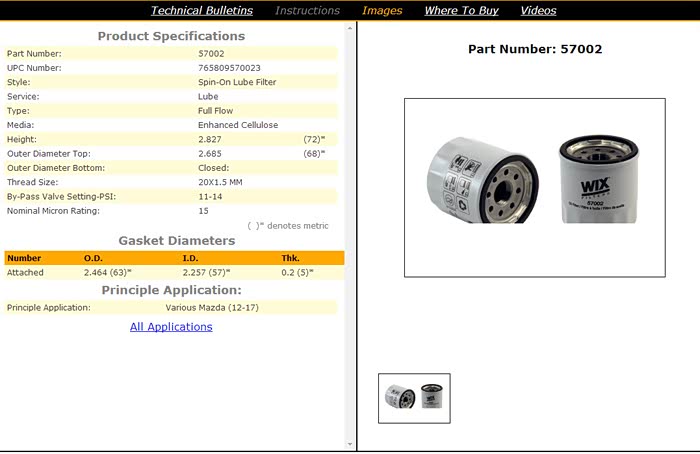Click the Lube service value
Viewport: 700px width, 454px height.
tap(208, 96)
